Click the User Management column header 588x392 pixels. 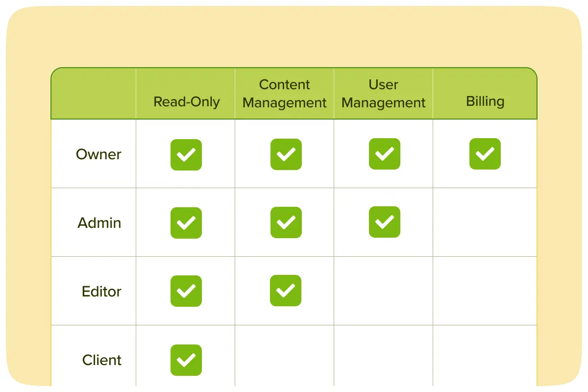coord(384,94)
